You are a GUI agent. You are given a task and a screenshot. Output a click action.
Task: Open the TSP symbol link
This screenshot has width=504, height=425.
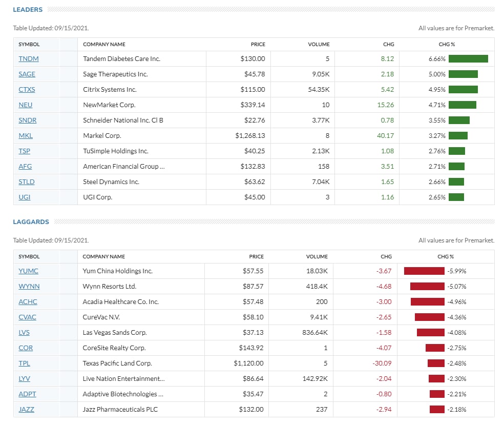pos(25,151)
